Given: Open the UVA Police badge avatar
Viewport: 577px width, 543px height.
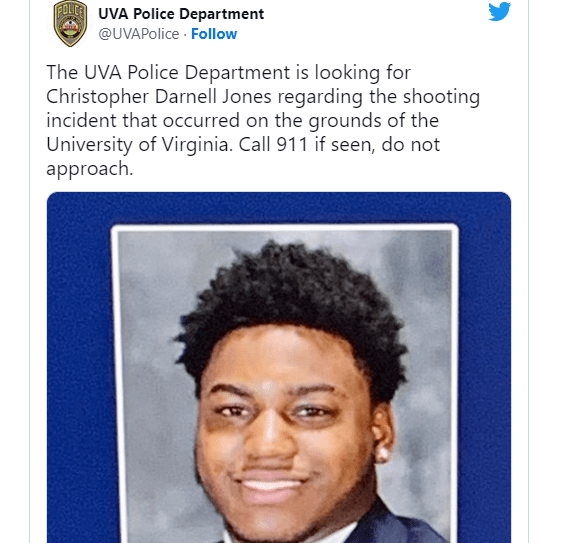Looking at the screenshot, I should coord(70,23).
